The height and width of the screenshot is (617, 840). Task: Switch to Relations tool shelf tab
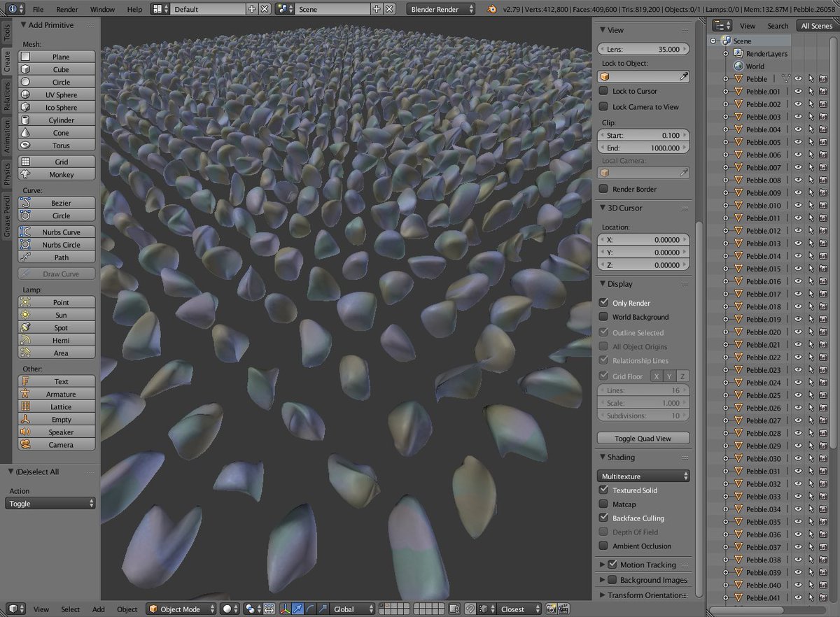point(6,96)
